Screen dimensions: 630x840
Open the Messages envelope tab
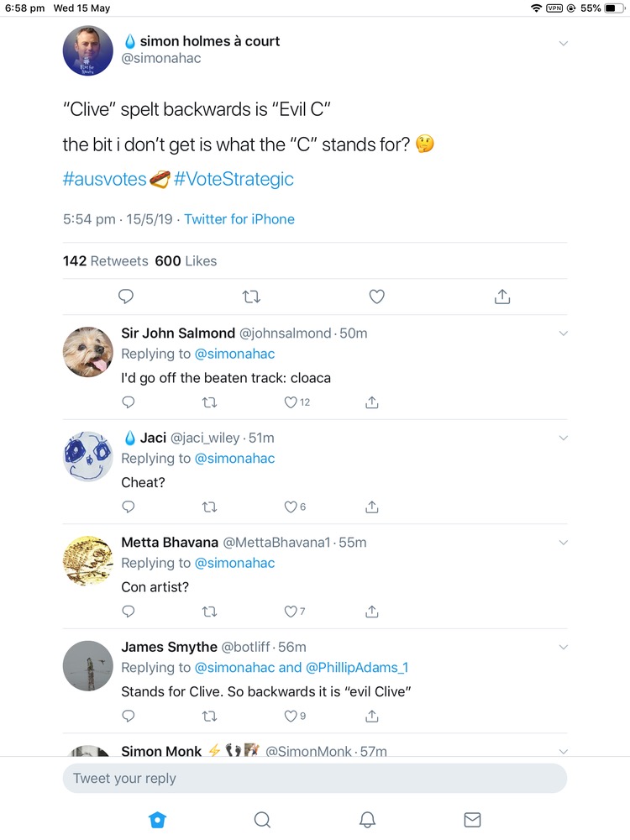(x=472, y=819)
